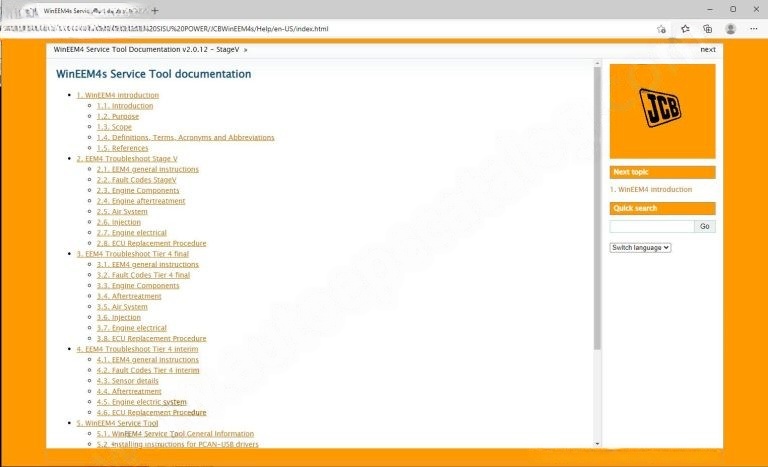Open section 1.1. Introduction
768x467 pixels.
[125, 106]
